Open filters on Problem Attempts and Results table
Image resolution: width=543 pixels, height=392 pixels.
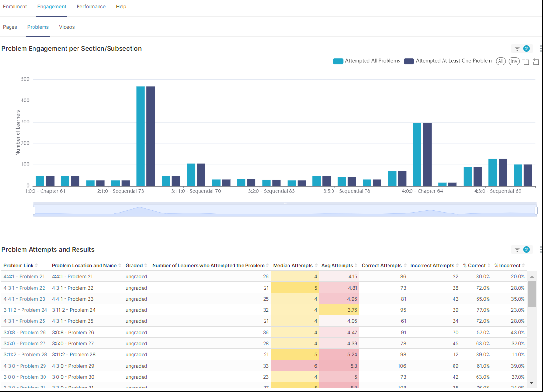coord(521,250)
